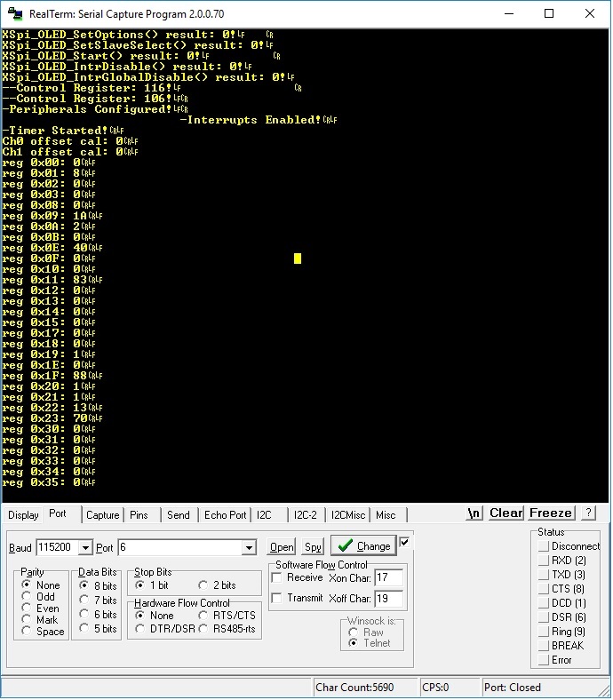Select 5 bits data bits

98,629
